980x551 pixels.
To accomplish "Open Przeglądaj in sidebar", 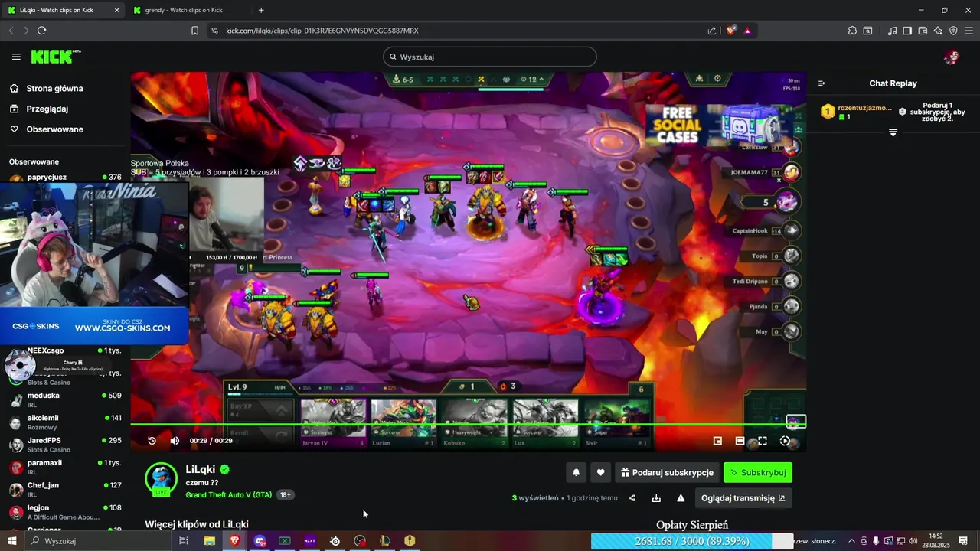I will 47,109.
